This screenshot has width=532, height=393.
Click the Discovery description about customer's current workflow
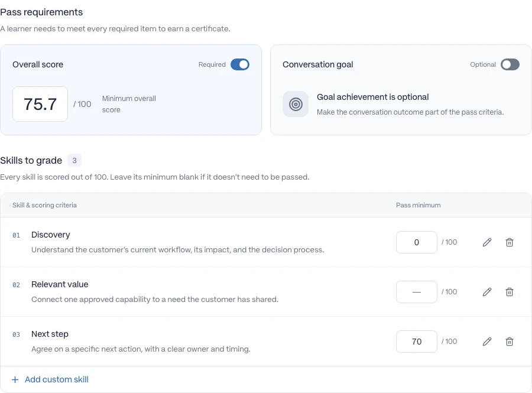tap(177, 249)
